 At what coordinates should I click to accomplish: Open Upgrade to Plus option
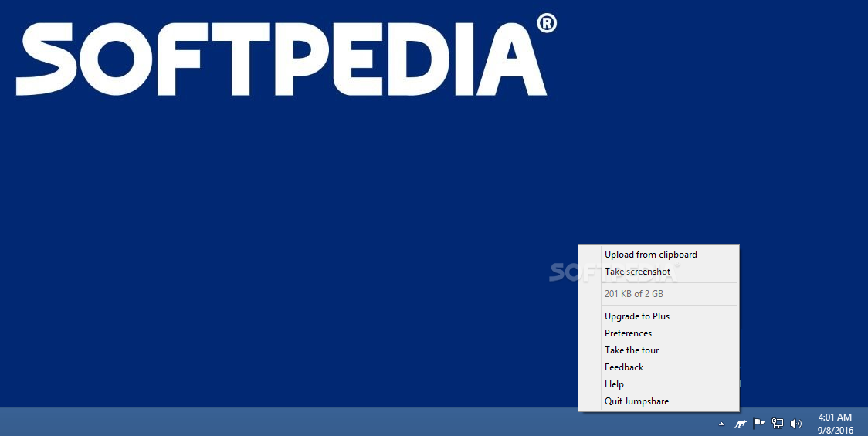pos(658,316)
